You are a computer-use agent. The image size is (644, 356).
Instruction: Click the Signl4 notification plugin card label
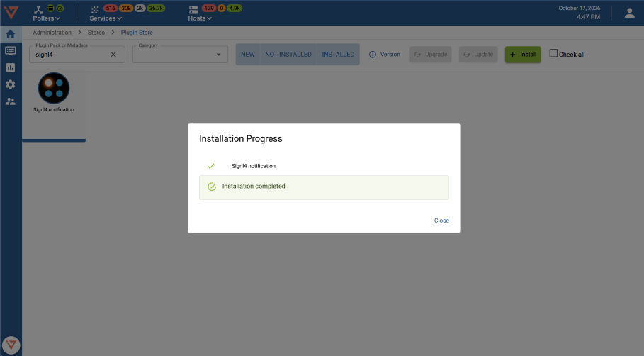coord(54,109)
